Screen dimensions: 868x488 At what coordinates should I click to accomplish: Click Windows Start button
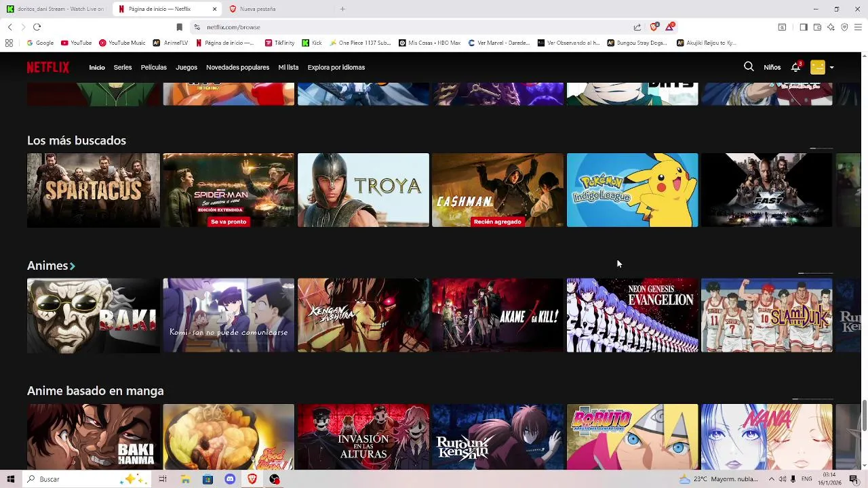click(10, 479)
